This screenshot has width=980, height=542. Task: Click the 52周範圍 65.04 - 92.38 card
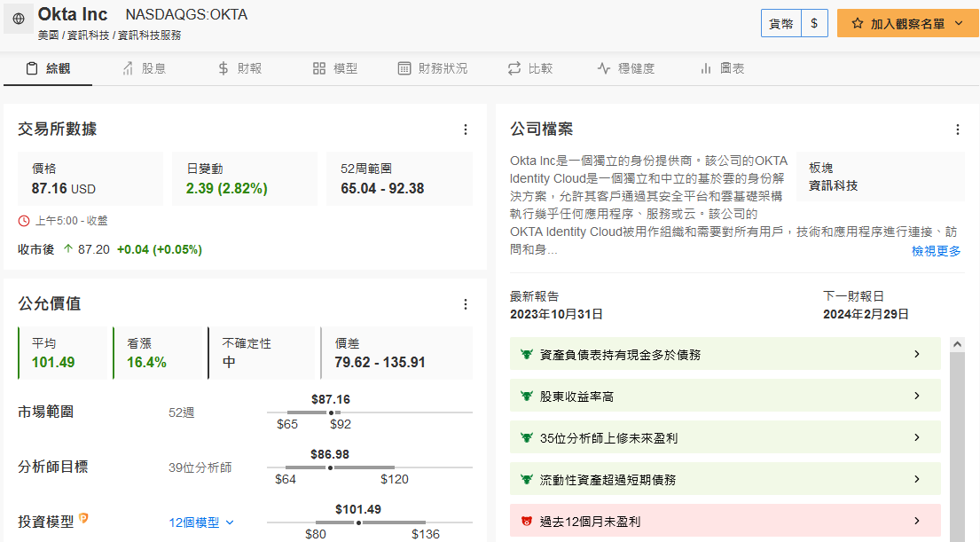pos(399,179)
